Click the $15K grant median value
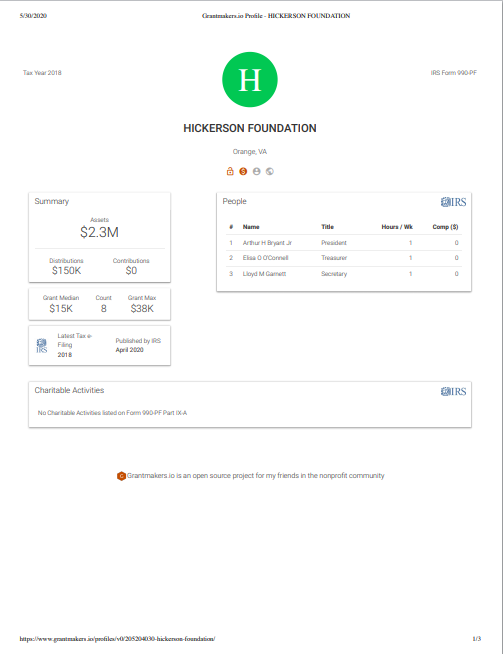This screenshot has height=654, width=503. pos(61,308)
